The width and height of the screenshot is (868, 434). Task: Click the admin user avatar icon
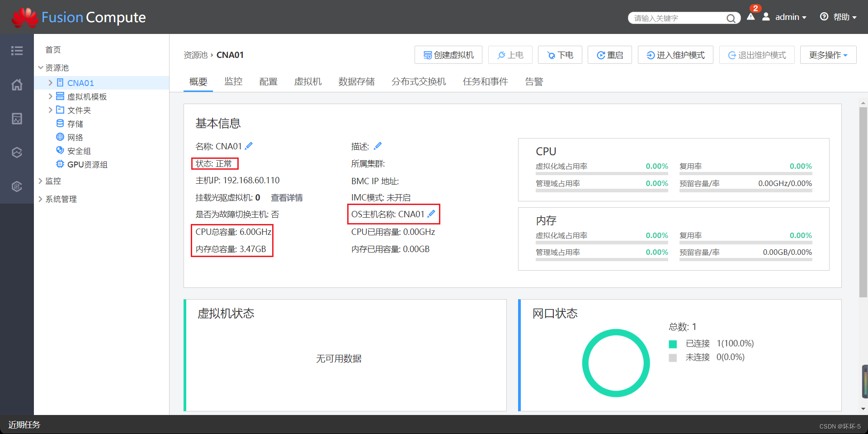click(x=766, y=17)
